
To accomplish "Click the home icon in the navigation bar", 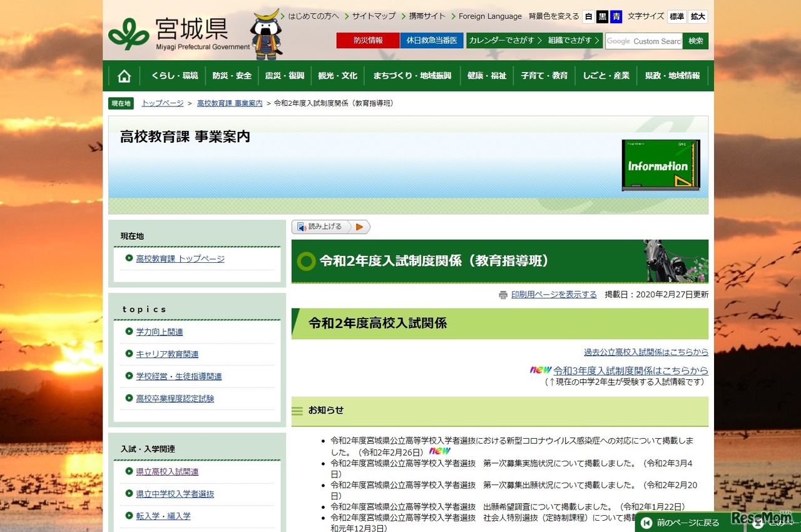I will point(123,75).
